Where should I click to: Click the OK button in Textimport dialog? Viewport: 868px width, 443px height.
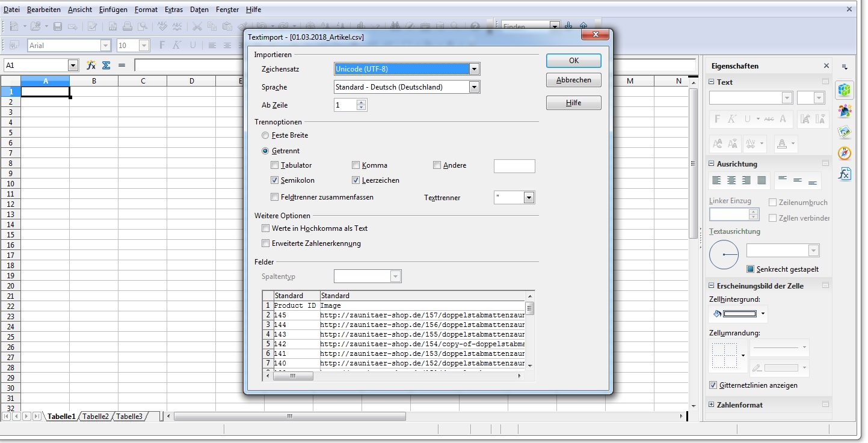point(573,61)
